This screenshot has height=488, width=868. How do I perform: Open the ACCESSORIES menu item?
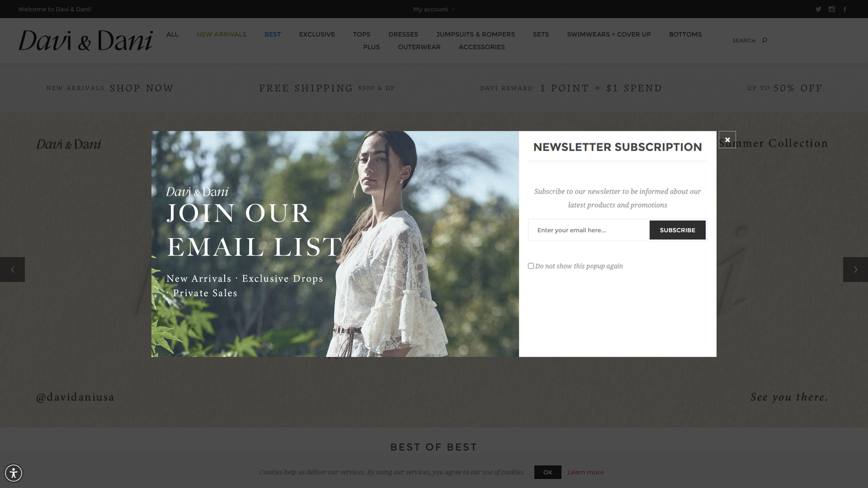pos(482,47)
